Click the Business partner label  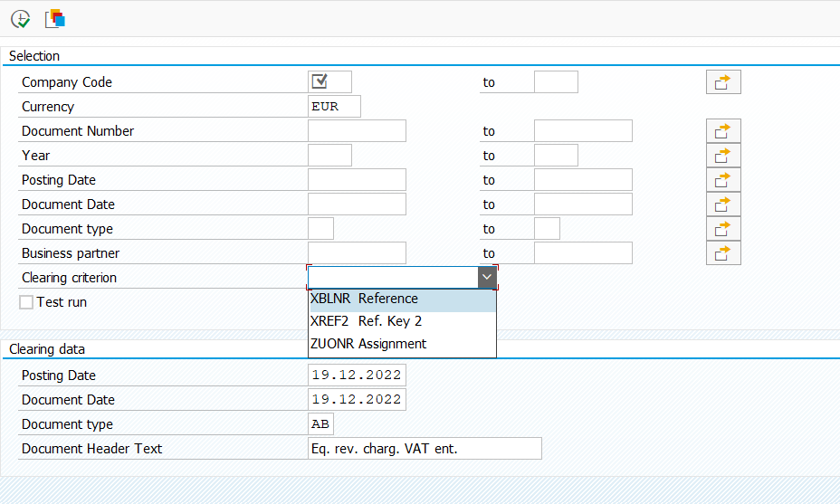click(x=71, y=253)
